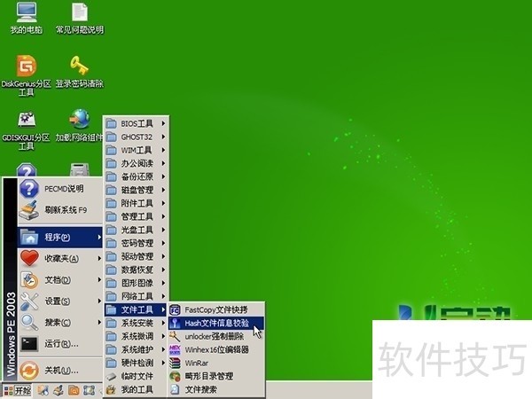Open the 系统维护 folder entry
The height and width of the screenshot is (399, 532).
[136, 349]
